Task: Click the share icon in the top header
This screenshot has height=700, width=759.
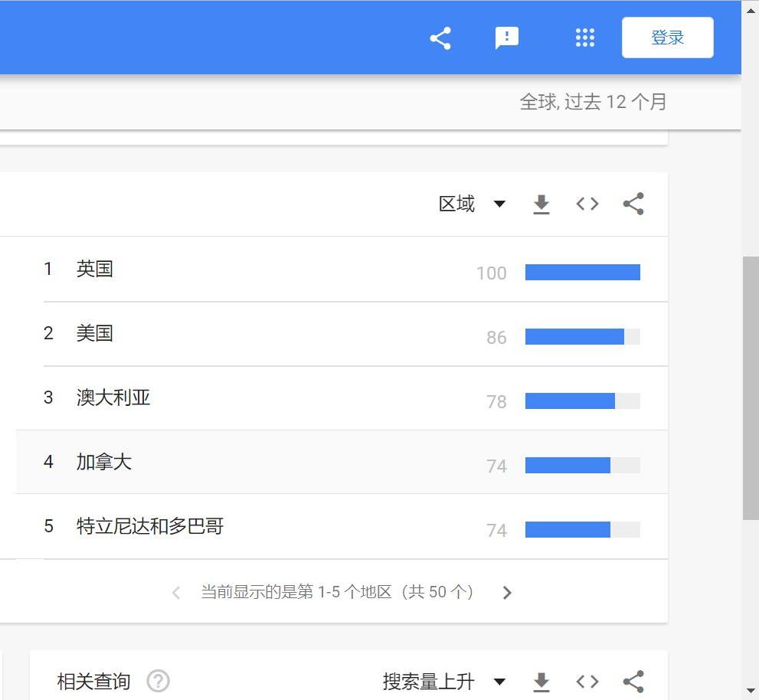Action: click(x=440, y=38)
